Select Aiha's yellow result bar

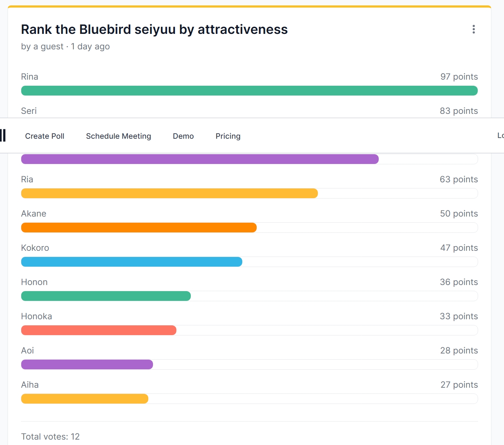click(x=85, y=399)
